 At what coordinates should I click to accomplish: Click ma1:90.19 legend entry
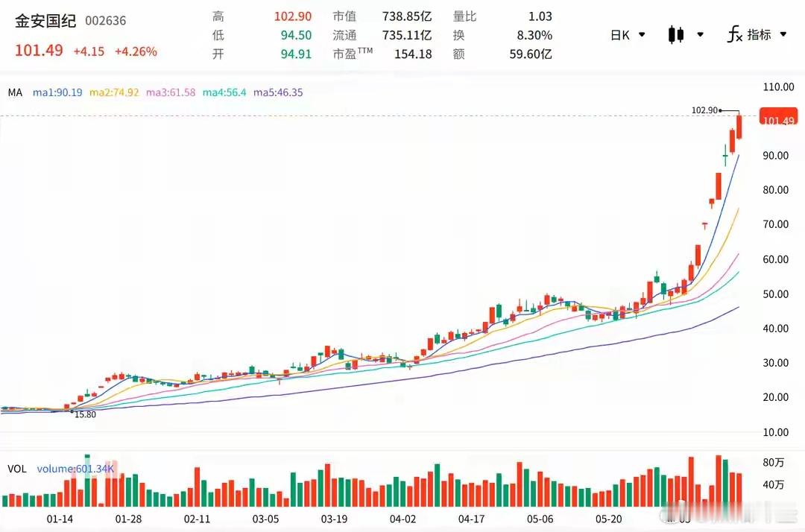tap(57, 92)
